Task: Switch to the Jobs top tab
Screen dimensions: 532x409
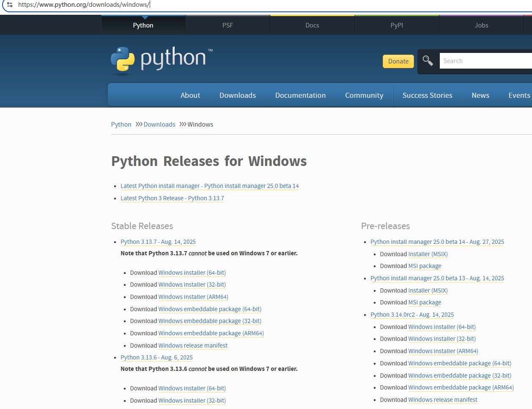Action: (x=482, y=25)
